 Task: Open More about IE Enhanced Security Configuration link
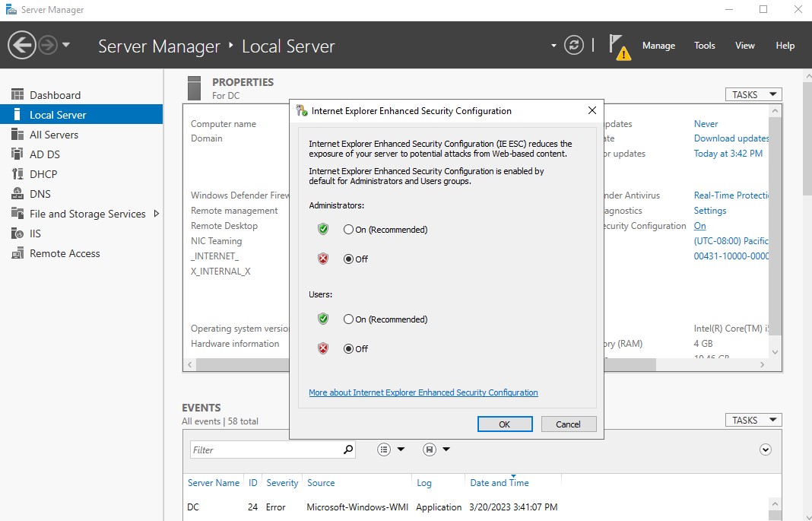423,392
